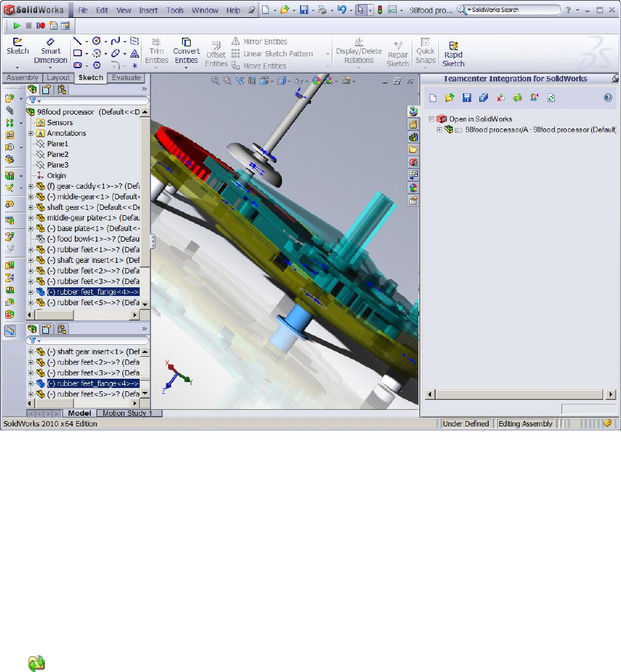This screenshot has height=672, width=621.
Task: Switch to the Evaluate tab
Action: coord(126,77)
